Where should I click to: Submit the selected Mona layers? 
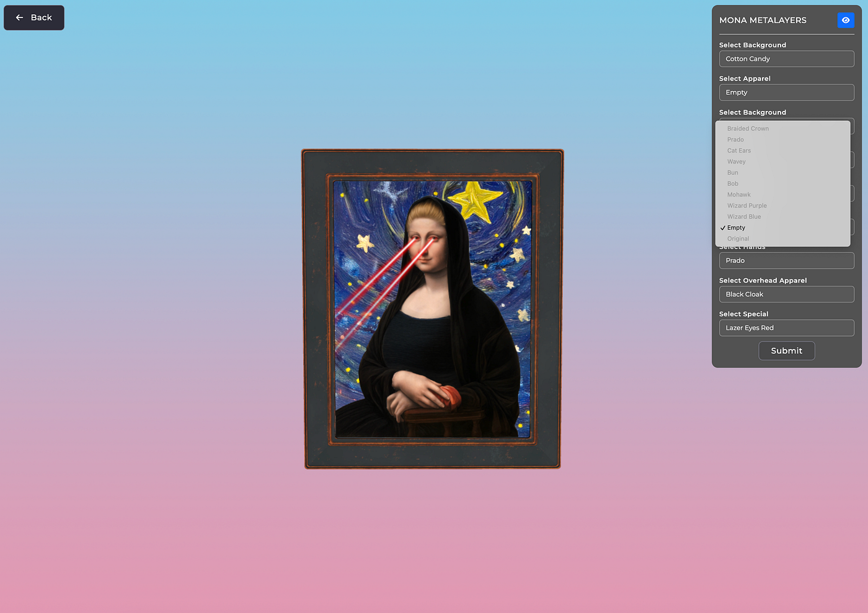pyautogui.click(x=786, y=351)
